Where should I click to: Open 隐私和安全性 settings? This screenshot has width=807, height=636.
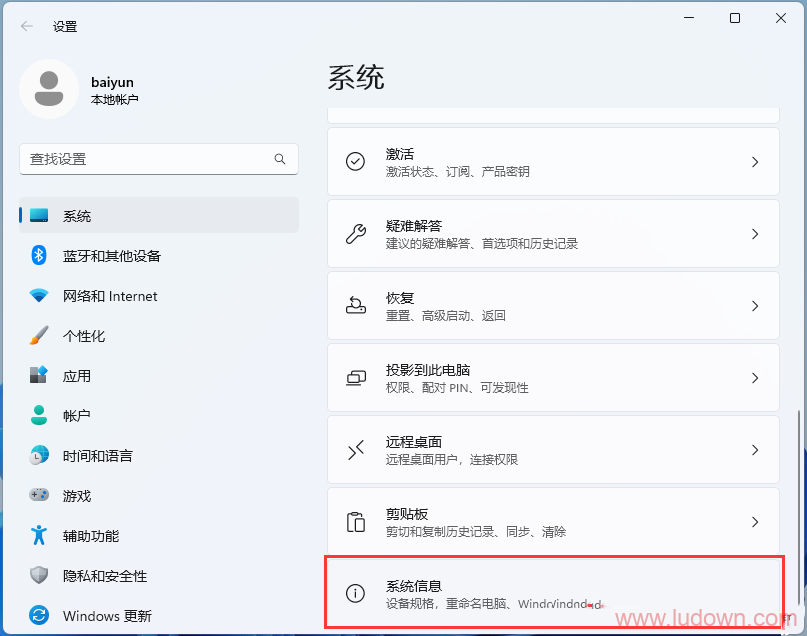click(159, 576)
